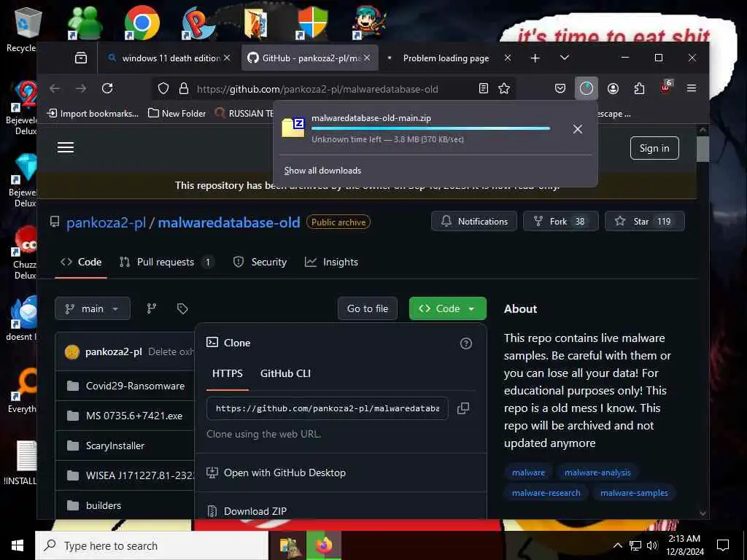Image resolution: width=747 pixels, height=560 pixels.
Task: Toggle reader view in address bar
Action: [x=484, y=88]
